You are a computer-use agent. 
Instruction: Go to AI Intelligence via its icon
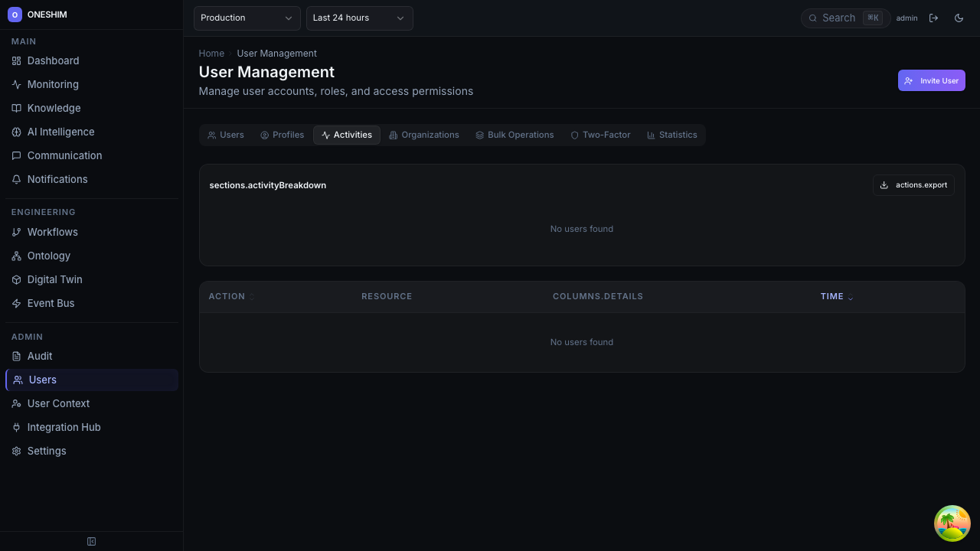click(16, 132)
